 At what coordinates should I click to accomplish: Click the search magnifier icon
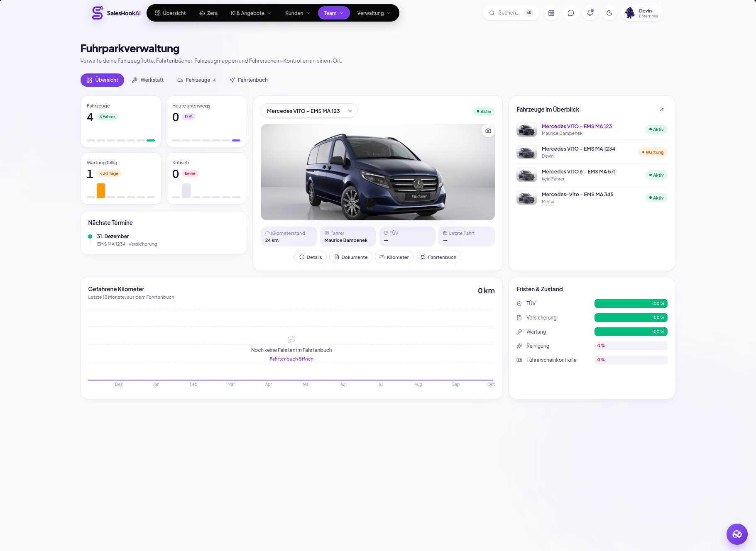492,13
